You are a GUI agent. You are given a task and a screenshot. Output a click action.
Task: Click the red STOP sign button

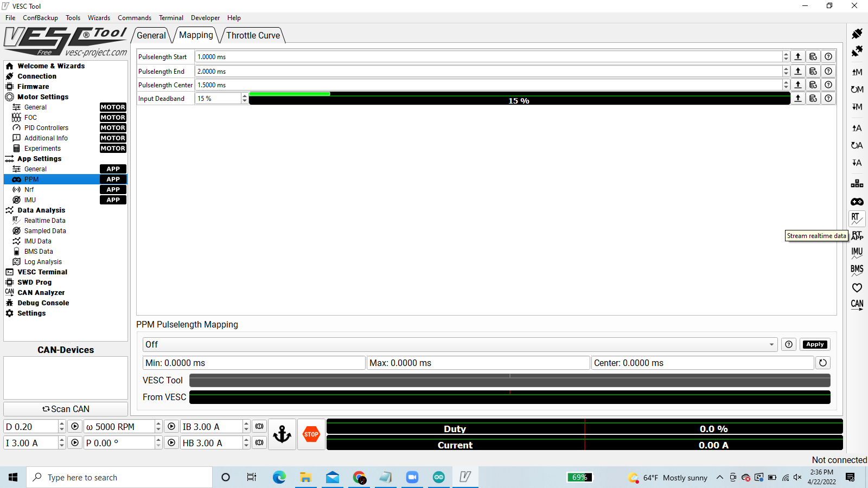tap(311, 434)
